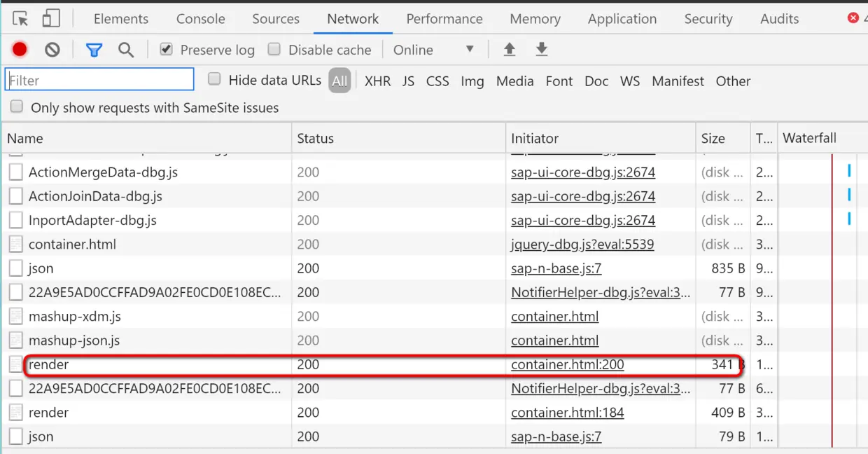Tick Only show requests with SameSite issues
Viewport: 868px width, 454px height.
tap(17, 106)
